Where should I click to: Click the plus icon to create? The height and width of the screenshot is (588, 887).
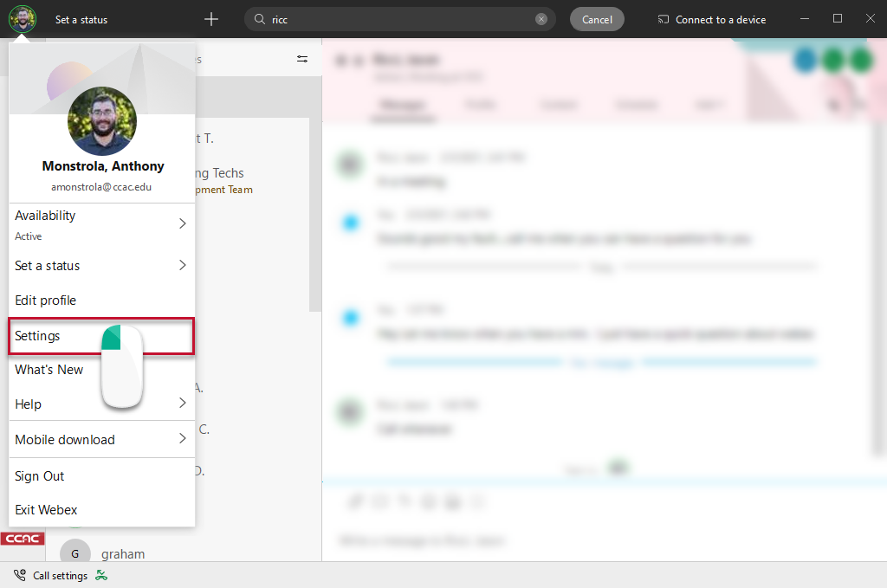(211, 19)
